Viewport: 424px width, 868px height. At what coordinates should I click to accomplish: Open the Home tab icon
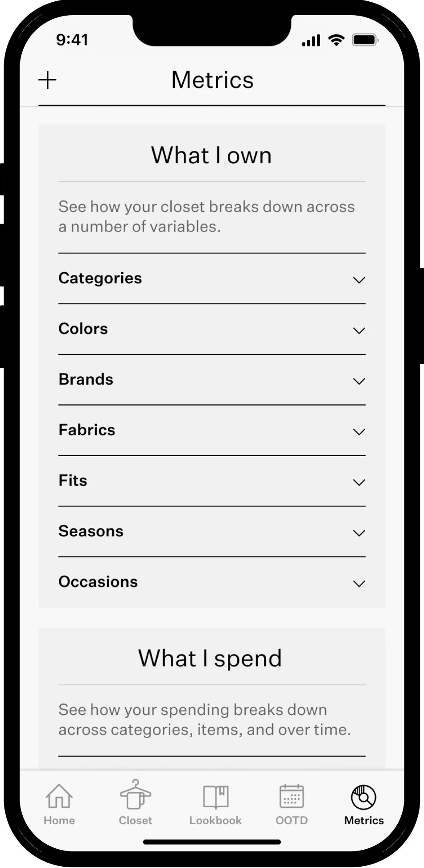59,796
